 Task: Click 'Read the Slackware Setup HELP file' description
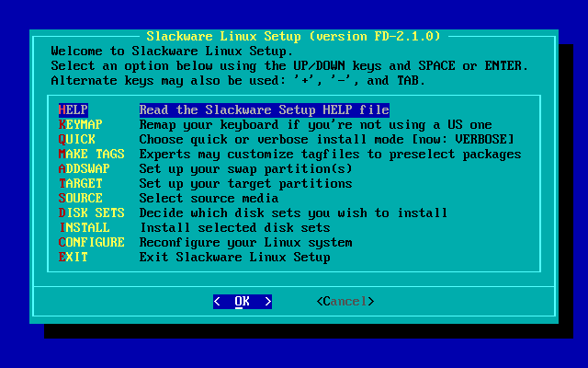(x=265, y=109)
